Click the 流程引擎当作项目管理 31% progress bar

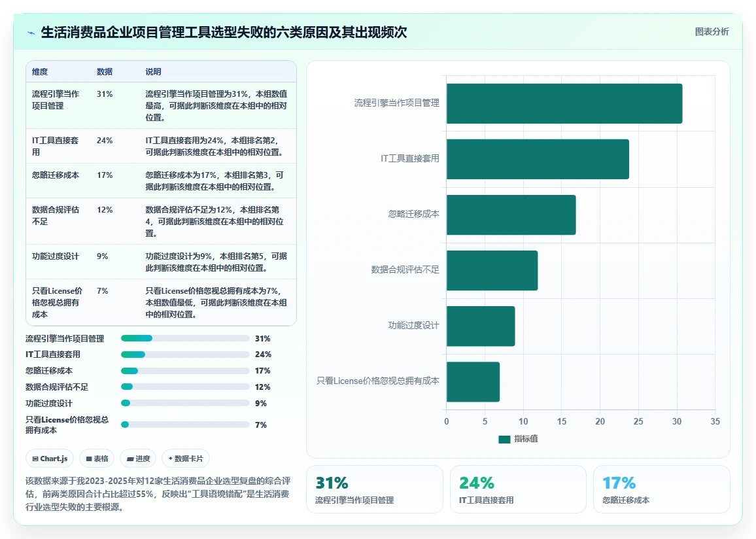coord(185,338)
